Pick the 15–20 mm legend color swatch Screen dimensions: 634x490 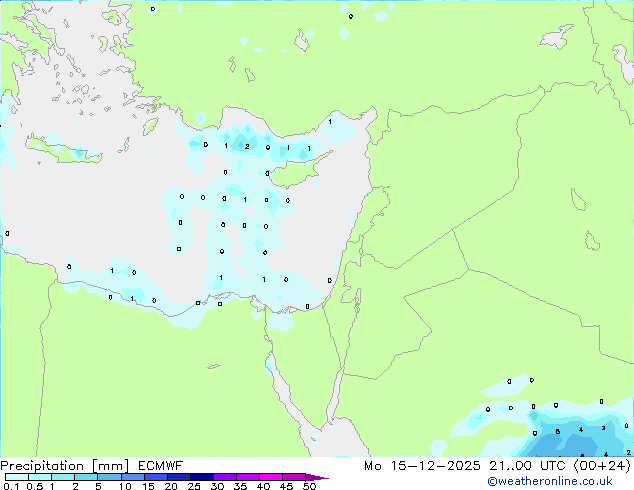tap(156, 477)
